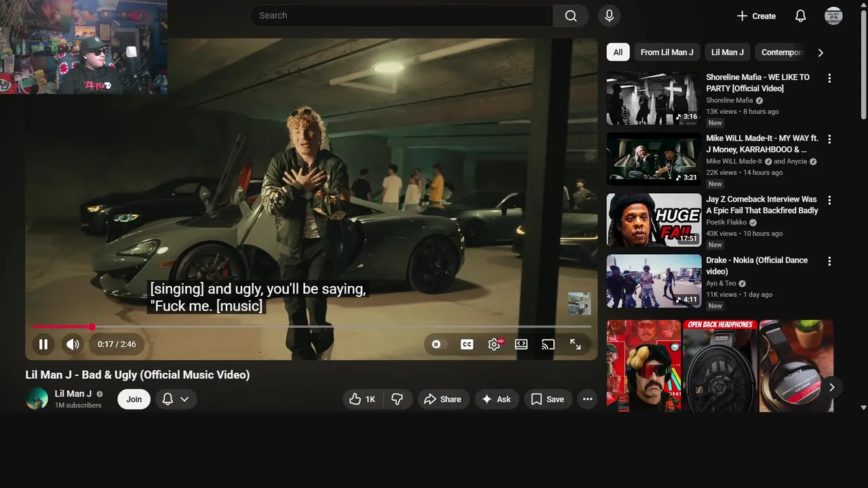Image resolution: width=868 pixels, height=488 pixels.
Task: Click the channel watermark in video corner
Action: [579, 304]
